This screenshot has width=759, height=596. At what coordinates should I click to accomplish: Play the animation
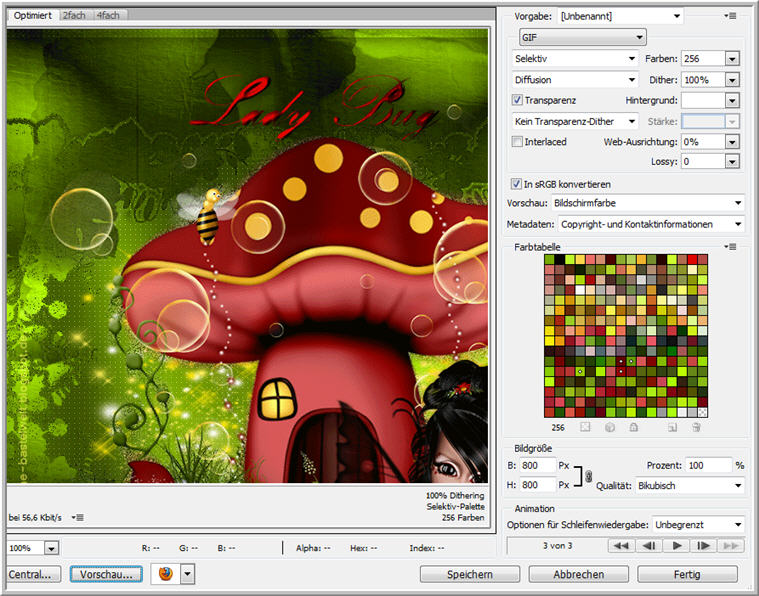point(677,546)
